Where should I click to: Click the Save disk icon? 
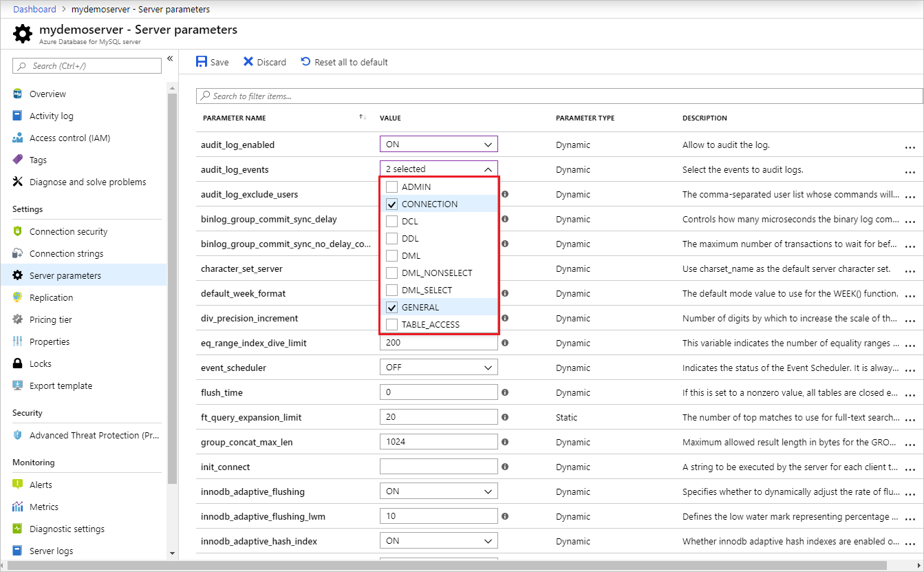click(x=202, y=62)
